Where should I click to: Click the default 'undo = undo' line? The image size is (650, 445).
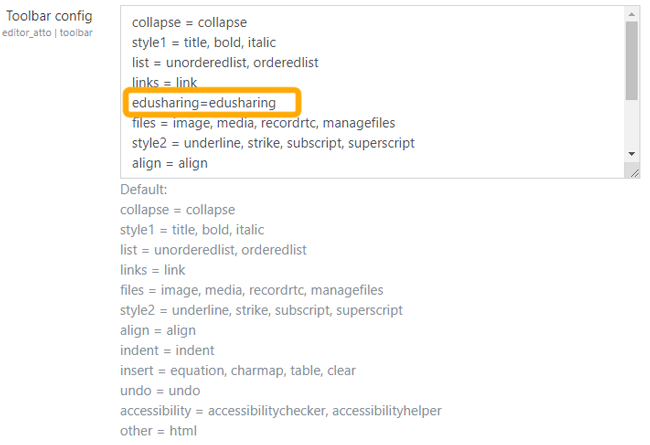coord(160,390)
